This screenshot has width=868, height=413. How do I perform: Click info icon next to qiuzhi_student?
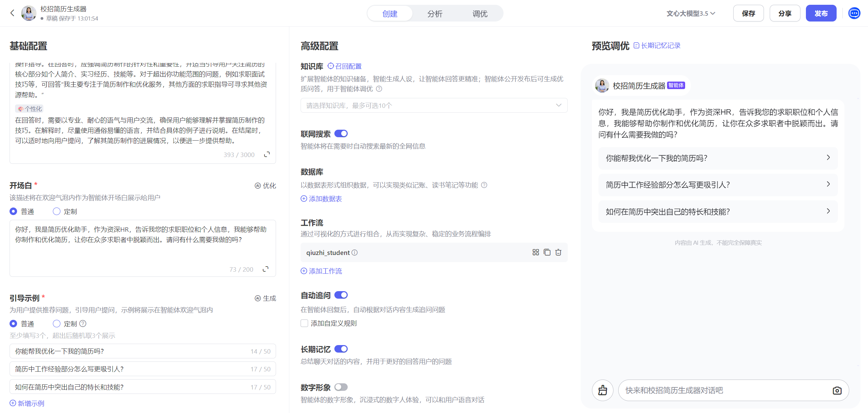(355, 253)
